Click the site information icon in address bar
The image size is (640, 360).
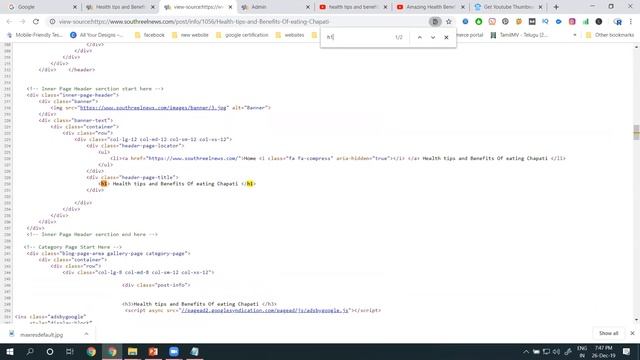[52, 22]
